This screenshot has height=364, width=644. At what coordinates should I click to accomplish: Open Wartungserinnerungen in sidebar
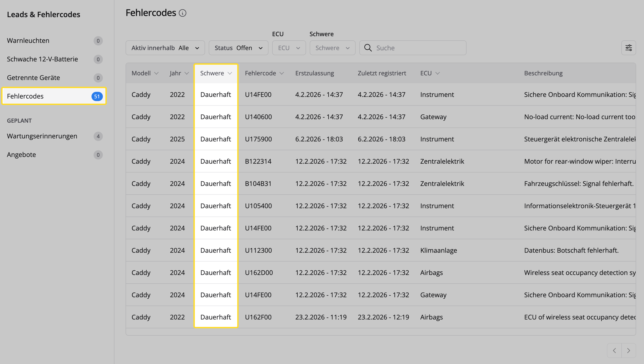pos(54,136)
